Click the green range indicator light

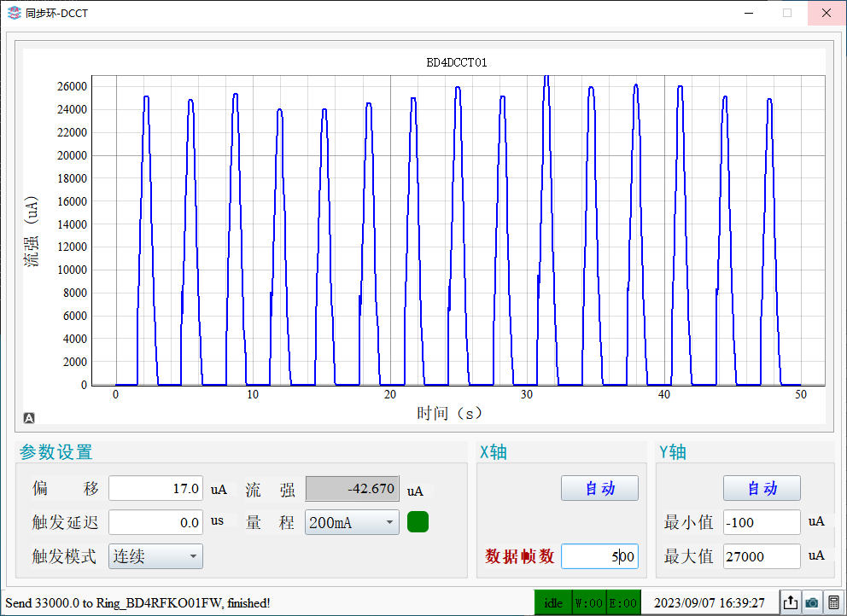(x=418, y=522)
